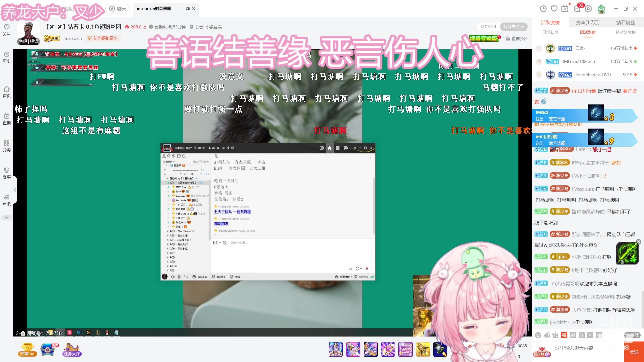Collapse the sidebar with the left chevron

coord(15,190)
